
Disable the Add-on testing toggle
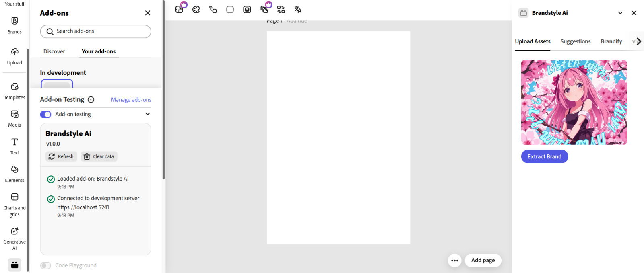pos(45,115)
